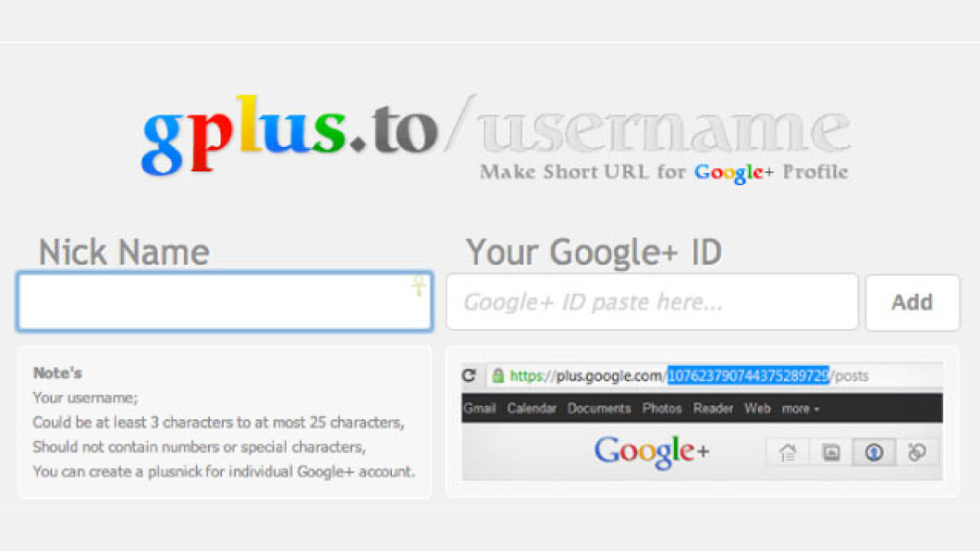The height and width of the screenshot is (551, 980).
Task: Click the 'Your Google+ ID' heading
Action: 594,252
